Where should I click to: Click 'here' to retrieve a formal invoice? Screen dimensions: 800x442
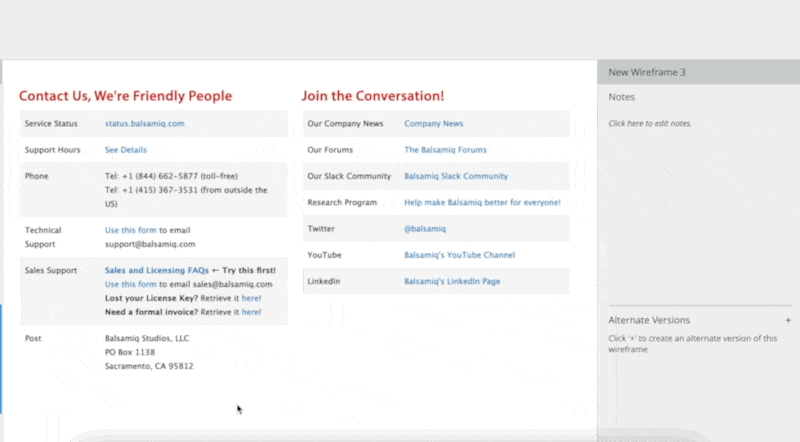tap(251, 312)
